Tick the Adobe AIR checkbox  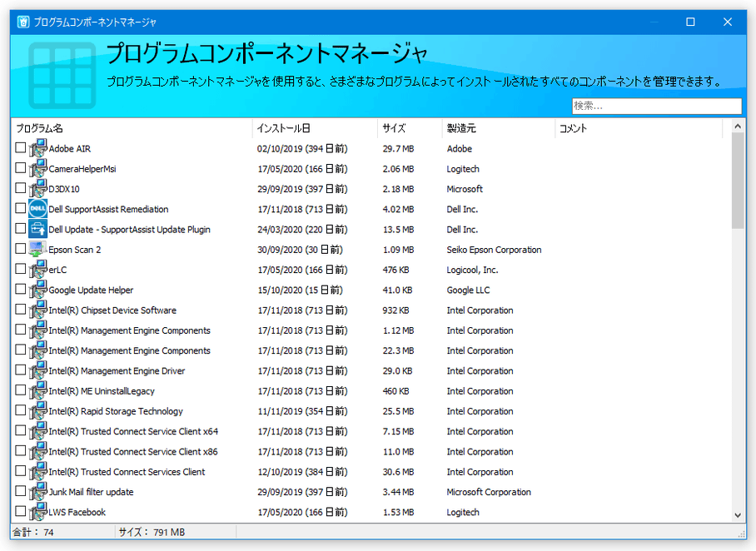[x=20, y=147]
